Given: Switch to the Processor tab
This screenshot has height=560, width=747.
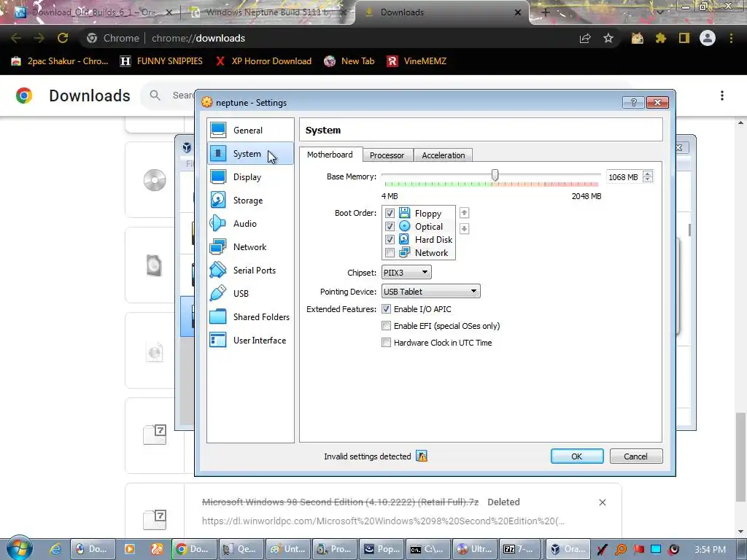Looking at the screenshot, I should 387,155.
